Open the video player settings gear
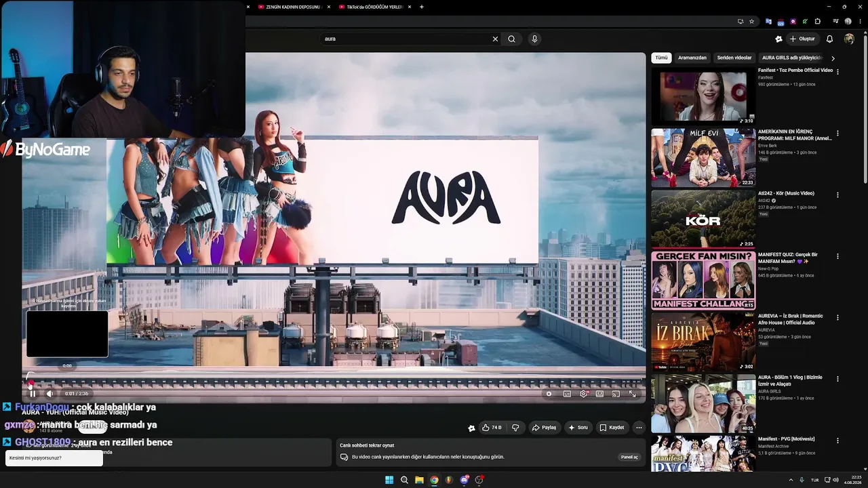 click(x=583, y=394)
